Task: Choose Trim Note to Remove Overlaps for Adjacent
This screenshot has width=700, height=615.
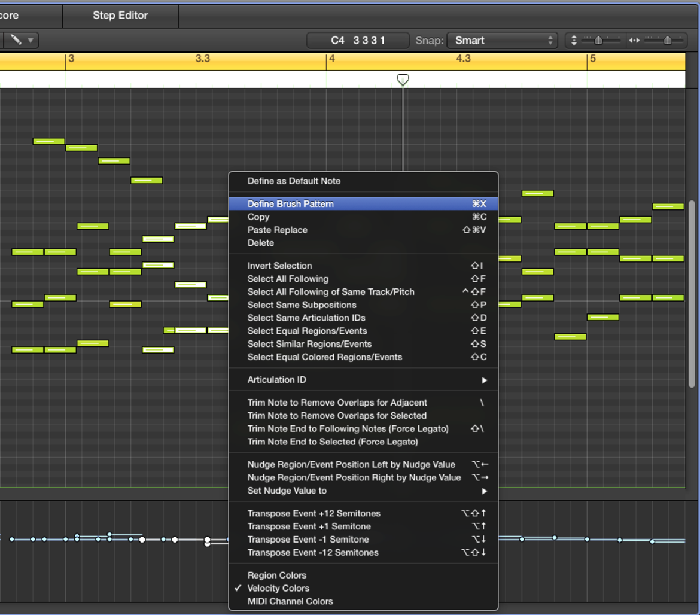Action: pos(363,403)
